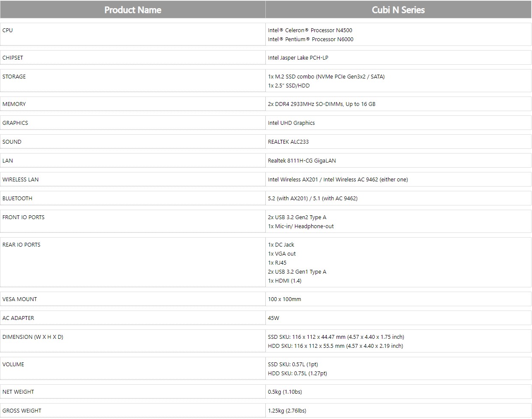Select the REAR IO PORTS label
Image resolution: width=532 pixels, height=419 pixels.
coord(21,245)
